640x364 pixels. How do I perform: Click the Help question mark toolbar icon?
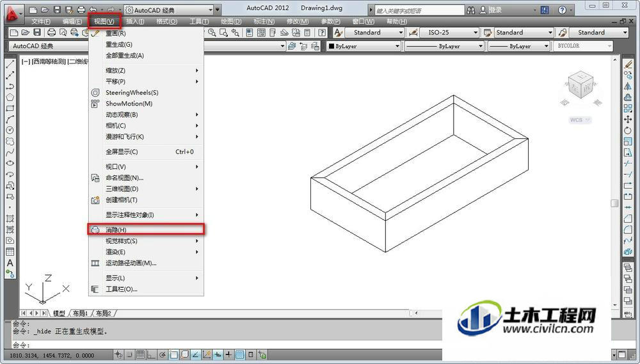323,33
